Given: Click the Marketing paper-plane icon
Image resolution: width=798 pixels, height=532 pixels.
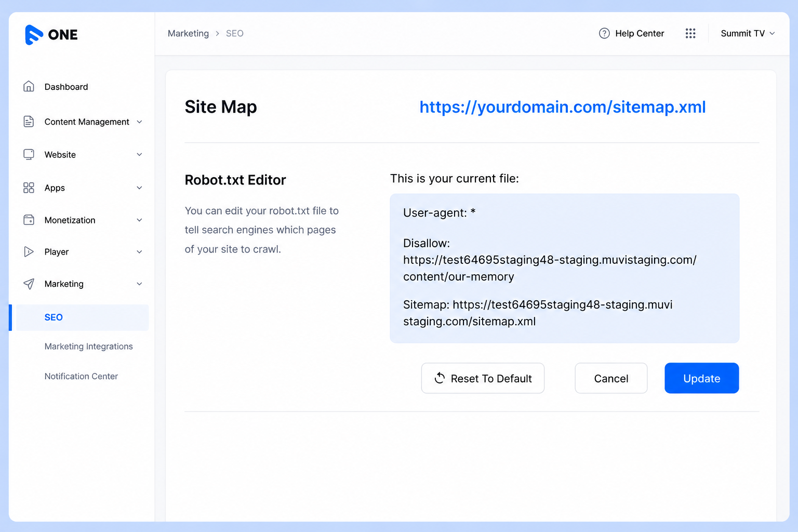Looking at the screenshot, I should [29, 284].
